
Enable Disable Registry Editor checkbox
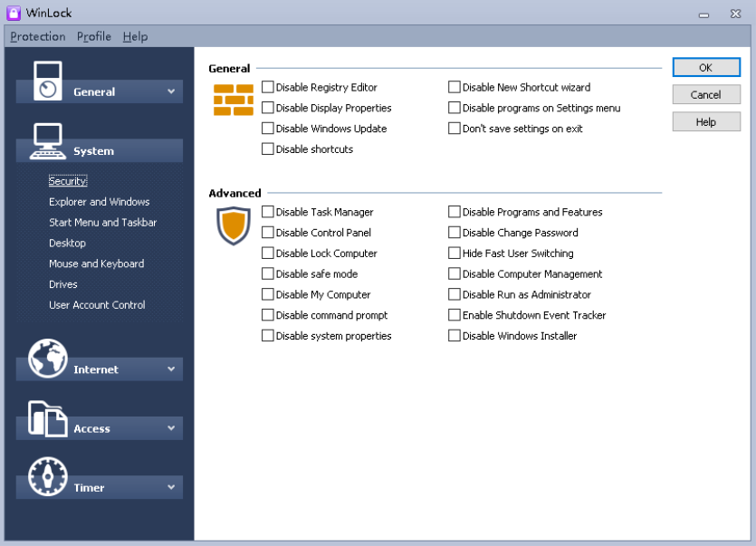pyautogui.click(x=268, y=87)
